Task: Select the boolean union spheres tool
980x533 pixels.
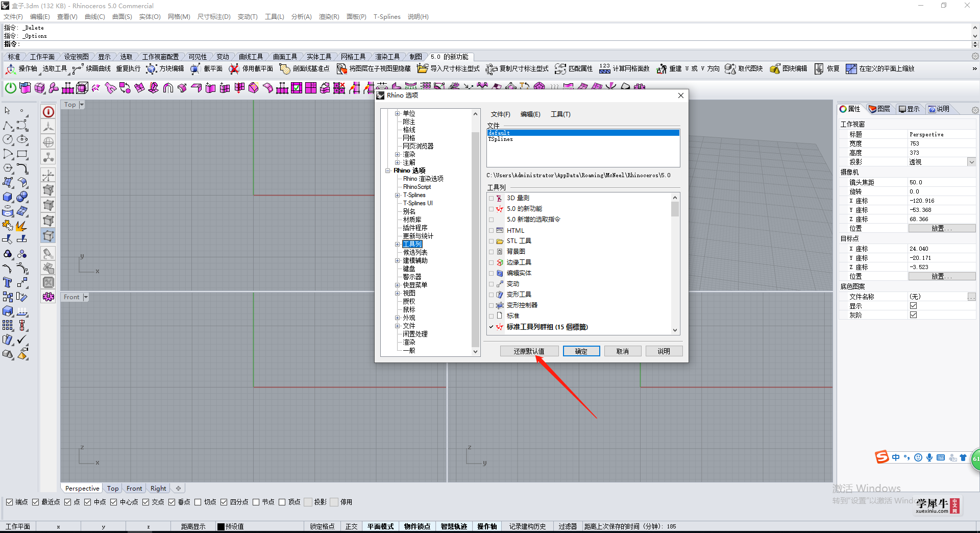Action: coord(22,197)
